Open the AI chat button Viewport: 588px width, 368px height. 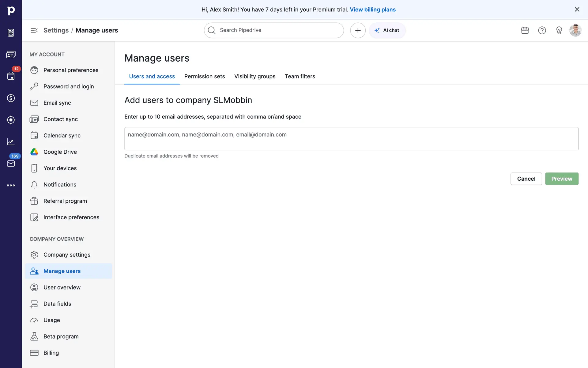pyautogui.click(x=387, y=30)
